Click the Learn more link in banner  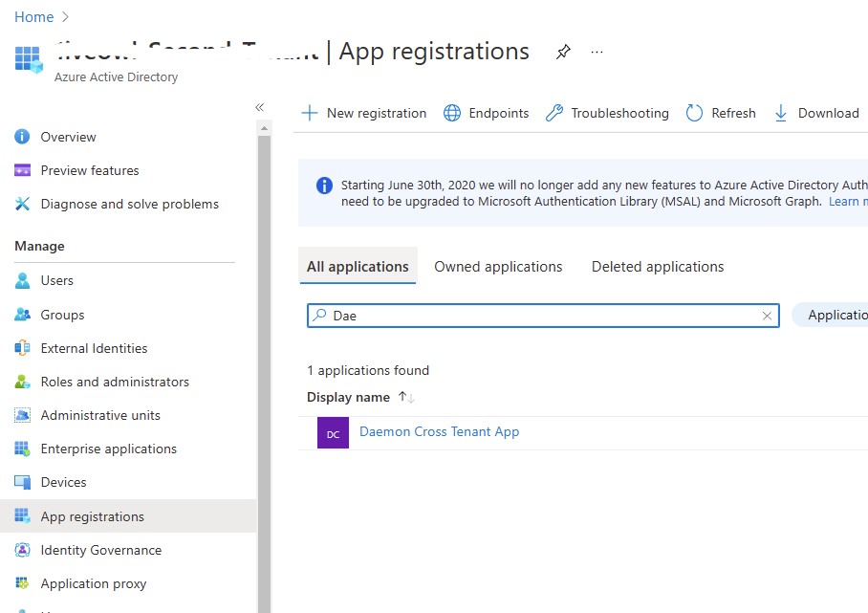[848, 202]
